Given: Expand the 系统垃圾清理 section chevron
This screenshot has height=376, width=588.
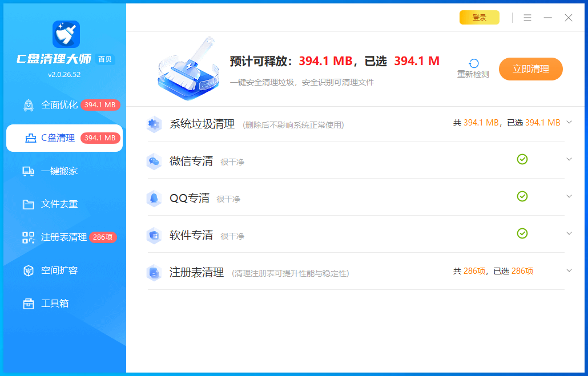Looking at the screenshot, I should point(569,122).
